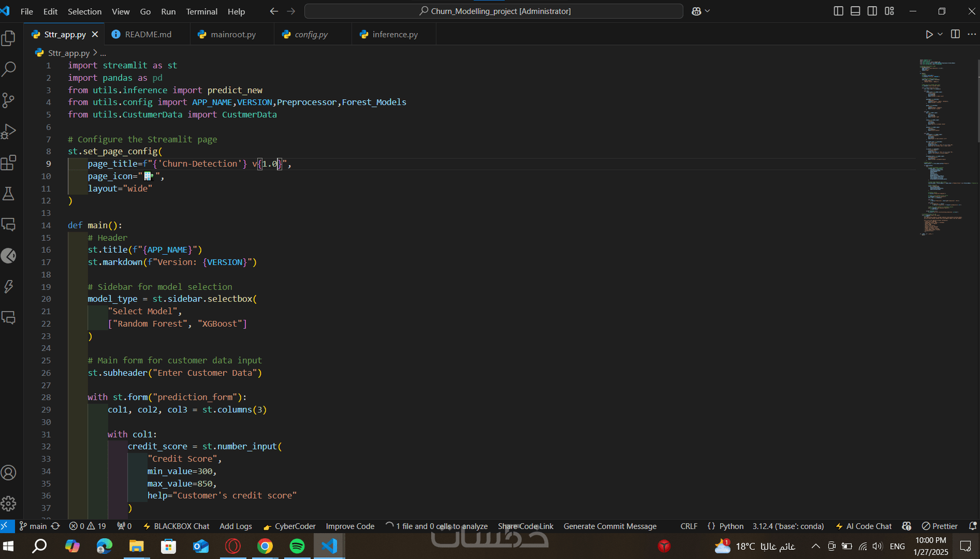The width and height of the screenshot is (980, 559).
Task: Click Add Logs in status bar
Action: point(236,526)
